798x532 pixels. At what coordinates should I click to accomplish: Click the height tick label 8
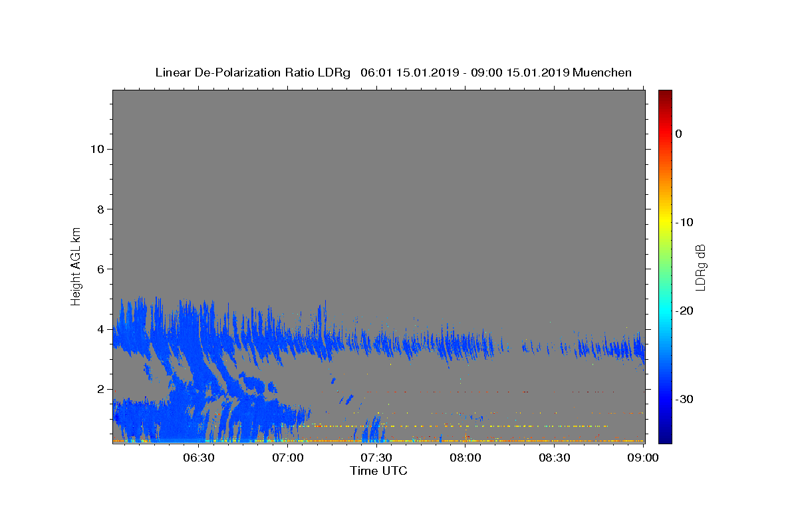point(100,209)
